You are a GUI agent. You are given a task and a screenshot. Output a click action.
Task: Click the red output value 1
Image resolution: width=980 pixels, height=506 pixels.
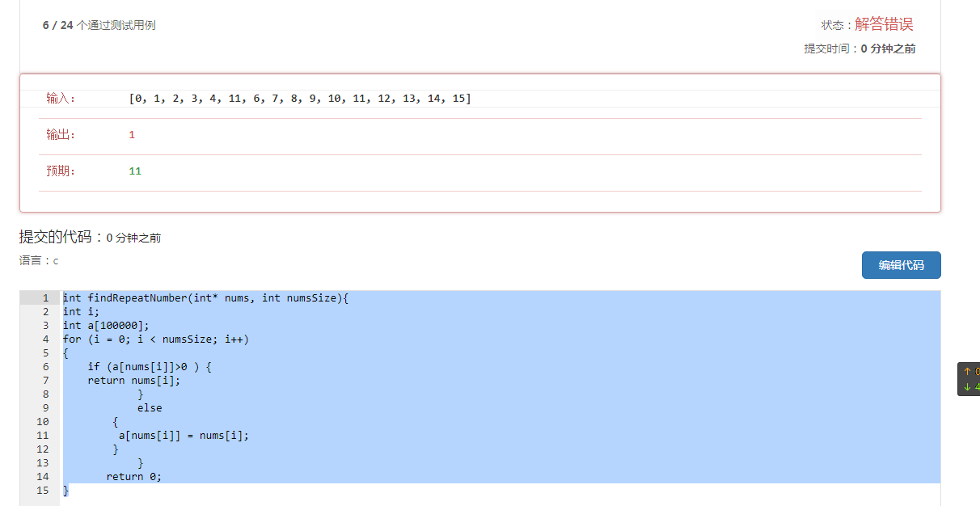132,135
